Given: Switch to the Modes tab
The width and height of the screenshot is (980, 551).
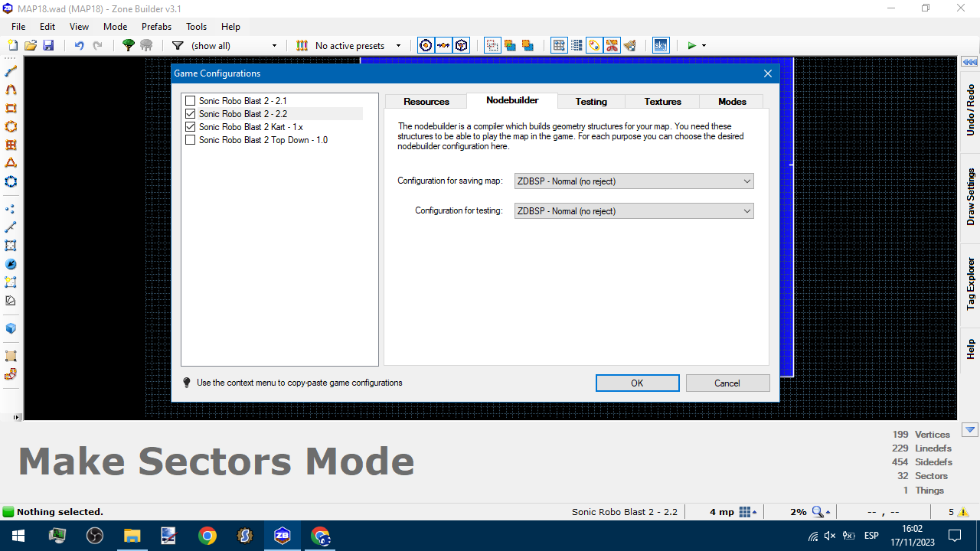Looking at the screenshot, I should click(x=732, y=101).
